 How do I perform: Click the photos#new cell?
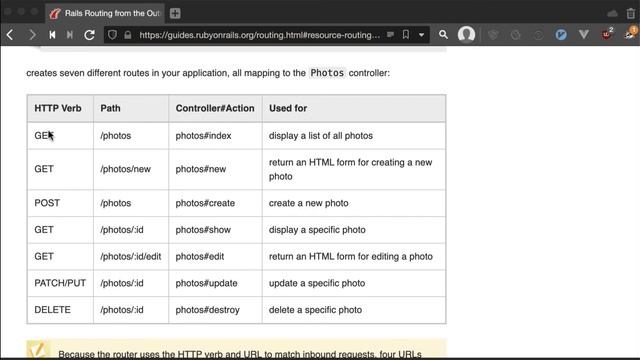click(x=215, y=169)
